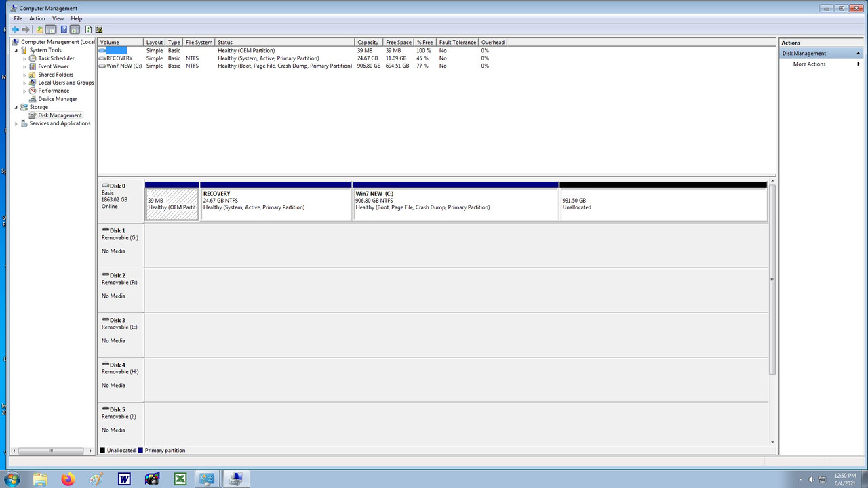Collapse the Storage node
The width and height of the screenshot is (868, 488).
[16, 107]
